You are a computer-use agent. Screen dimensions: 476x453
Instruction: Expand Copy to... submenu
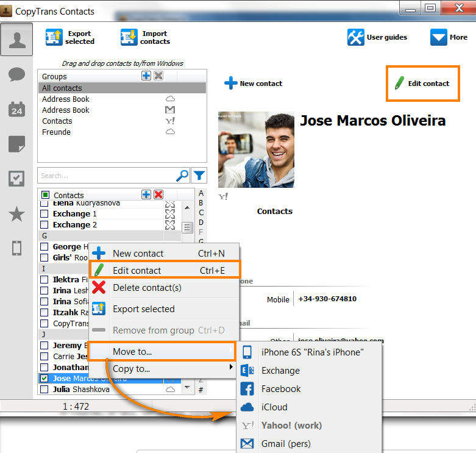162,369
